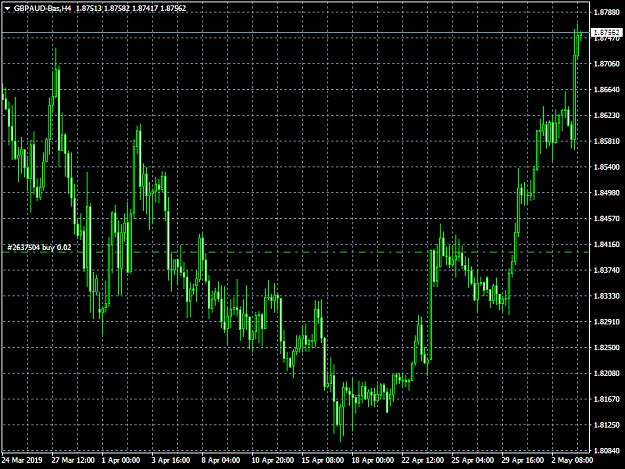Click the 8 Apr 04:00 time label
Viewport: 625px width, 469px height.
(x=220, y=460)
